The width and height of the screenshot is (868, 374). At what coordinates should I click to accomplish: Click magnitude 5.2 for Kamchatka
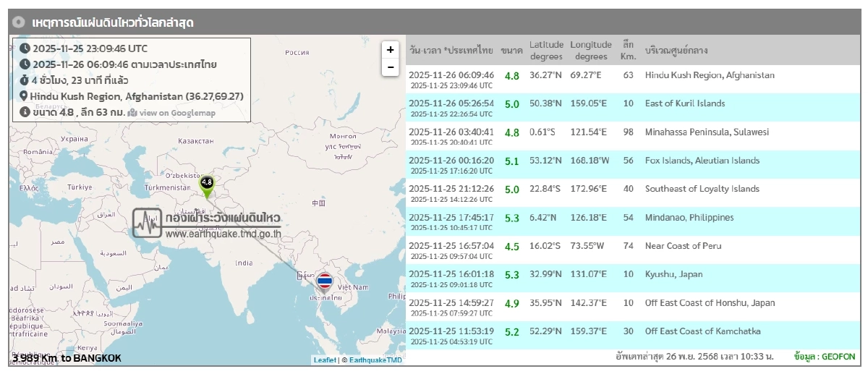click(x=512, y=332)
